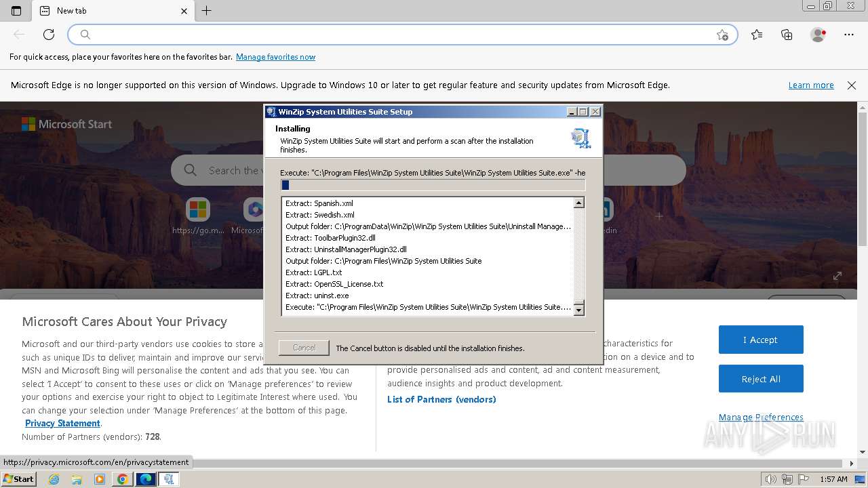Click the disabled Cancel button in Setup
This screenshot has width=868, height=488.
coord(304,348)
